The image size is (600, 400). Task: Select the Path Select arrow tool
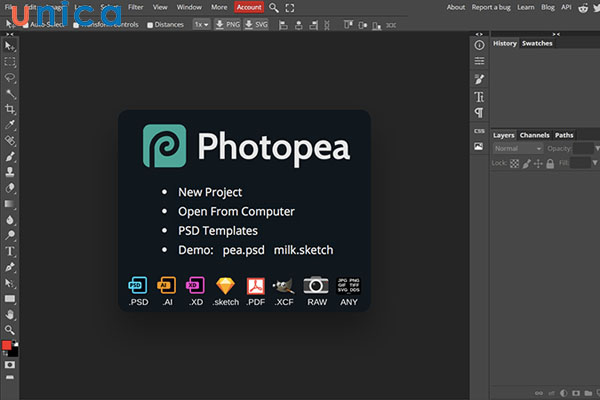pos(10,283)
